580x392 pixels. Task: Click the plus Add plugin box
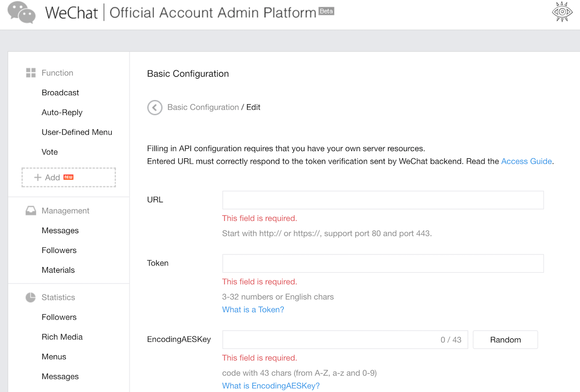[69, 177]
